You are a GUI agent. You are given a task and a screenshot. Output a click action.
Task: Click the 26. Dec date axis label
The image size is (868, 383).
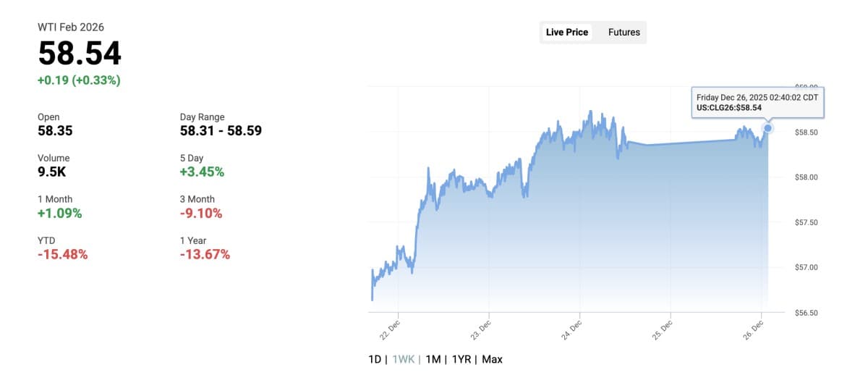click(753, 329)
